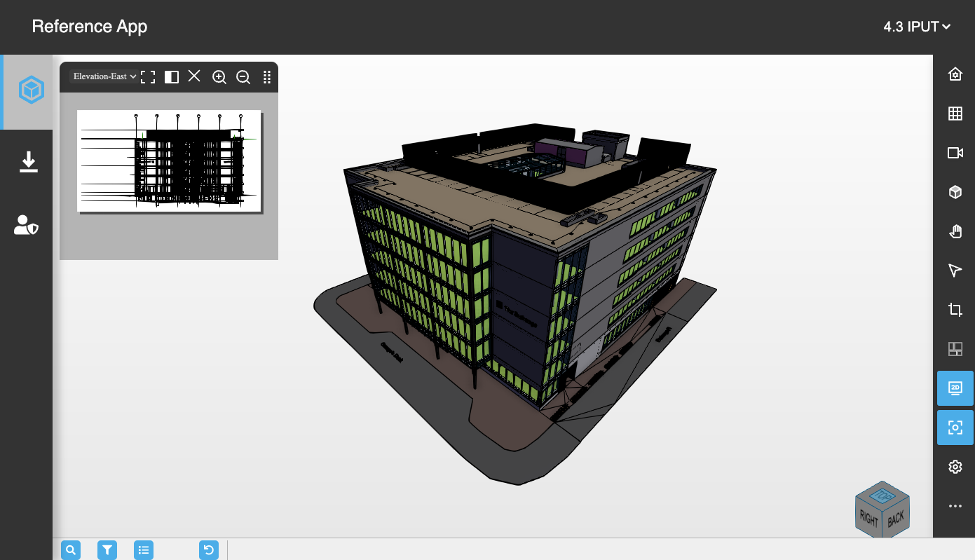The width and height of the screenshot is (975, 560).
Task: Toggle the highlighted focus mode button
Action: click(955, 428)
